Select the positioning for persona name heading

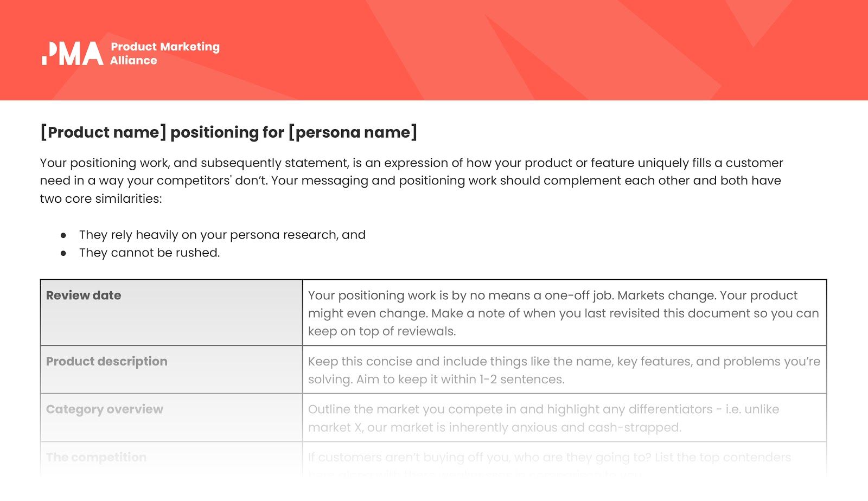coord(228,132)
